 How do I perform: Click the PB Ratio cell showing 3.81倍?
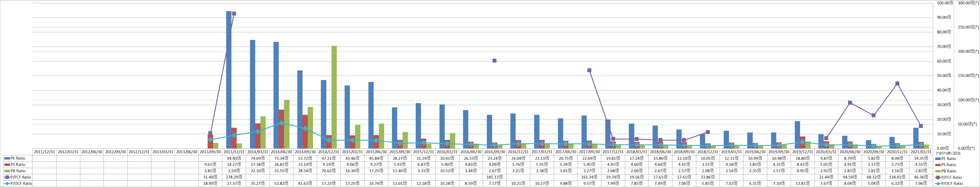[x=210, y=171]
